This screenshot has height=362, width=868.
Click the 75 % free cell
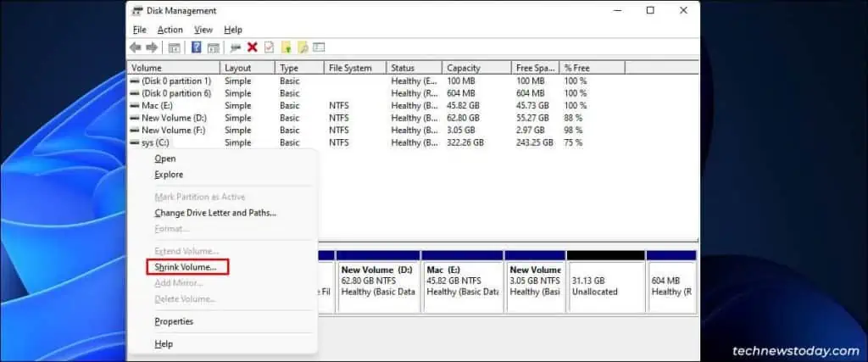(573, 142)
